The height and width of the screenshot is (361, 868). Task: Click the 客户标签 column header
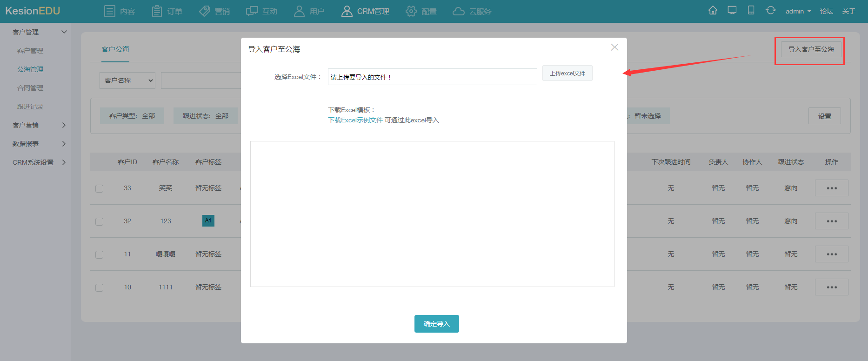click(208, 162)
